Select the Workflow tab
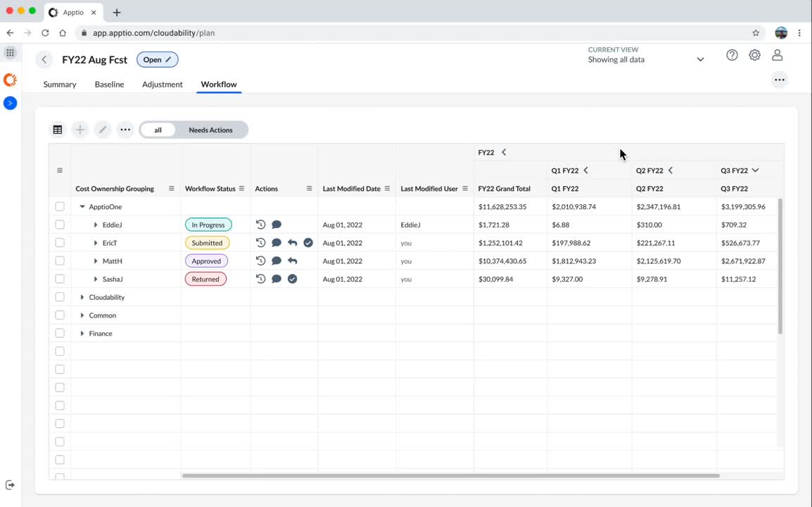812x507 pixels. click(x=219, y=84)
